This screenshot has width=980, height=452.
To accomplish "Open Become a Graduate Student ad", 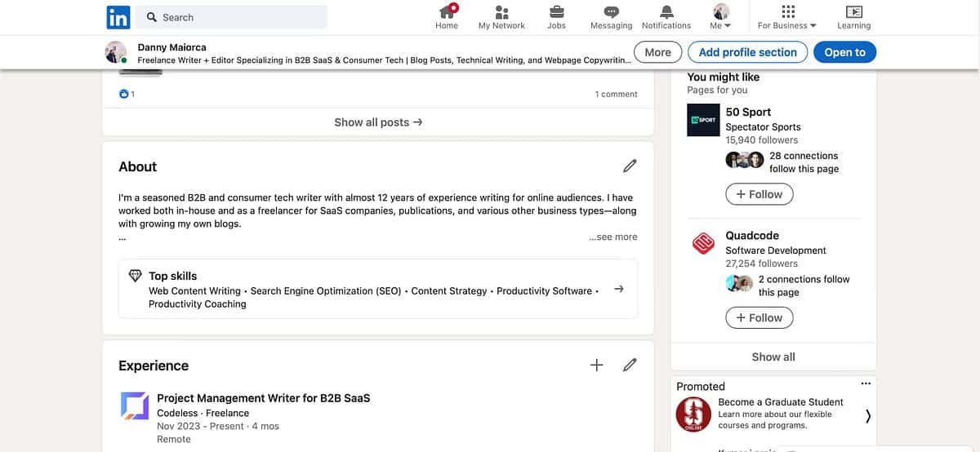I will [x=781, y=402].
